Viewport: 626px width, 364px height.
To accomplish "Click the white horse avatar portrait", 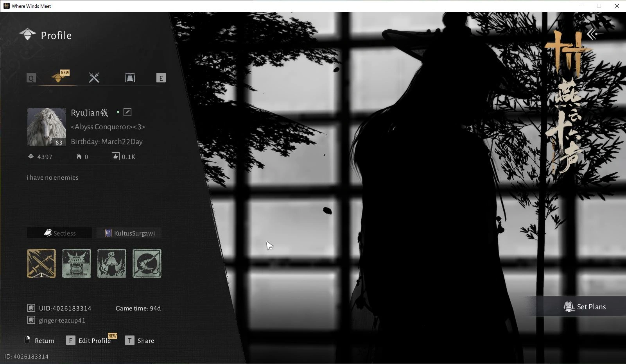I will 46,127.
